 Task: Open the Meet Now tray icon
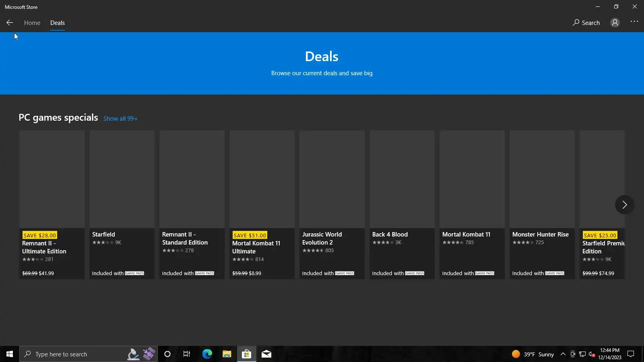tap(573, 354)
